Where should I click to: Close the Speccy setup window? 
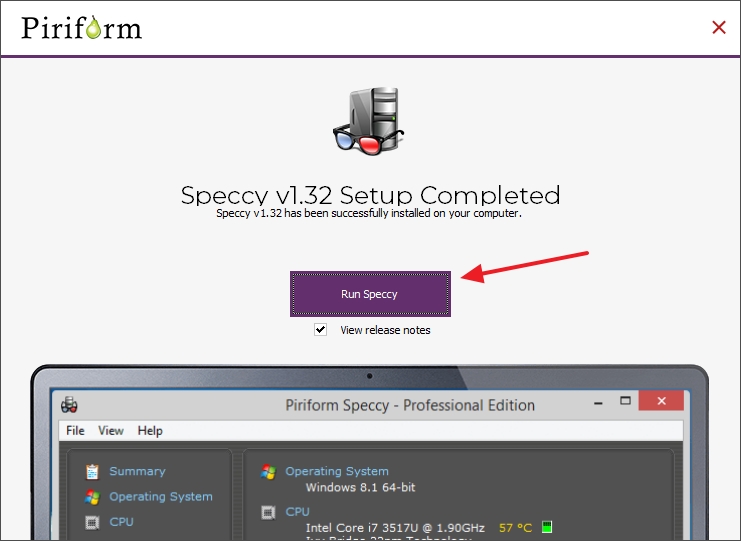(718, 27)
